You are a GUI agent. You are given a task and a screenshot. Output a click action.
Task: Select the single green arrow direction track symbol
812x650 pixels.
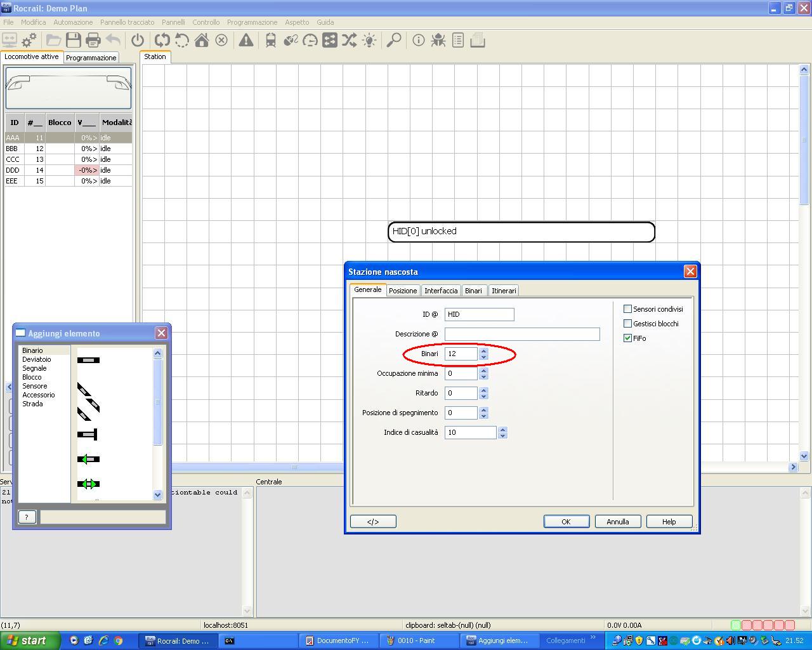coord(88,459)
